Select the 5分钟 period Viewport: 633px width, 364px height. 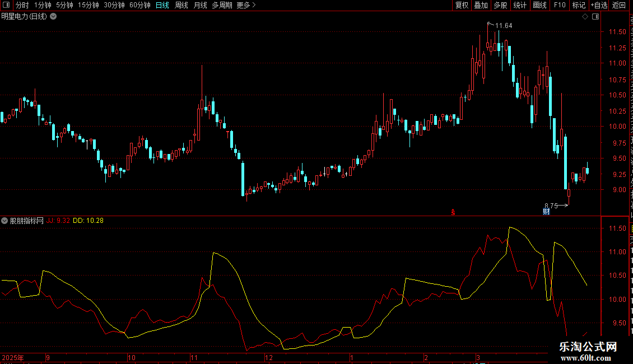tap(64, 5)
